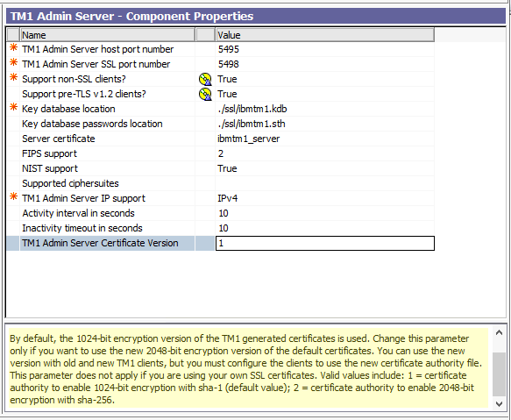Click Inactivity timeout value 10
Image resolution: width=511 pixels, height=420 pixels.
pos(224,228)
